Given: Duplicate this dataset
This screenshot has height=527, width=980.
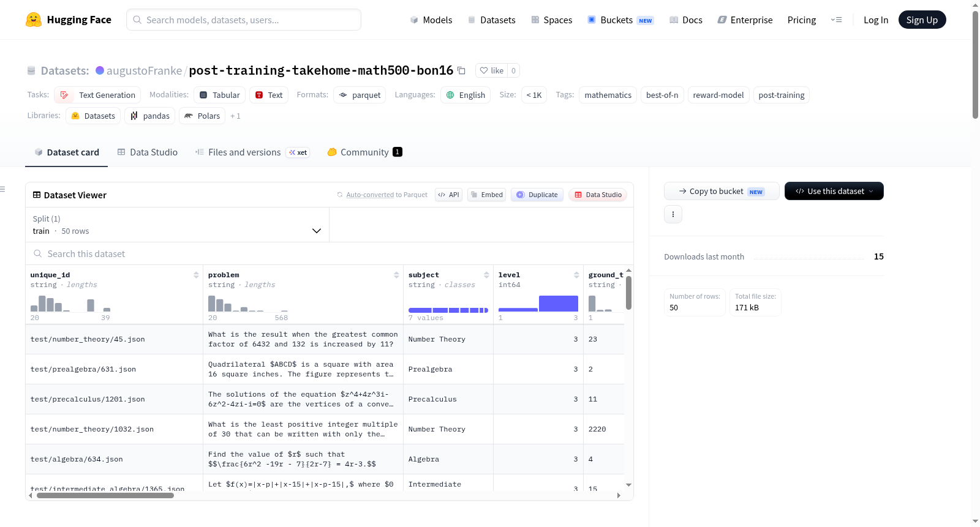Looking at the screenshot, I should 537,195.
